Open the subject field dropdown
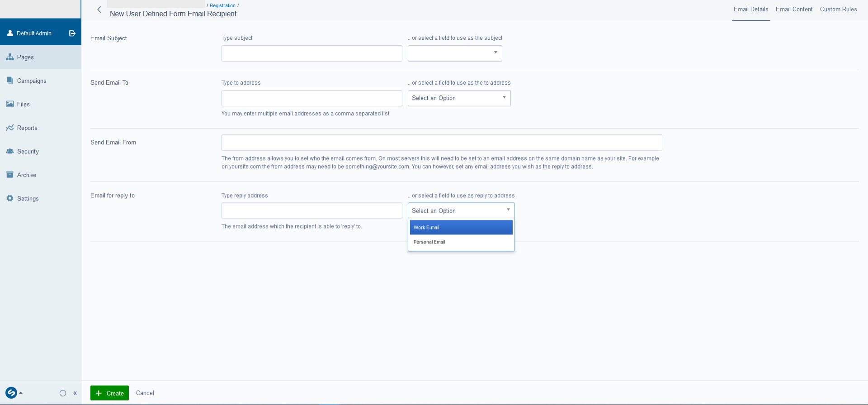The height and width of the screenshot is (405, 868). (455, 53)
